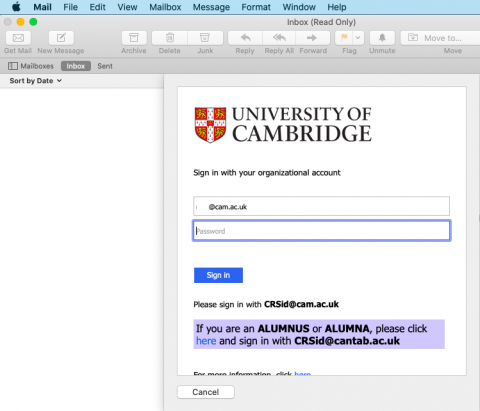Mark as Junk using toolbar icon
The image size is (480, 411).
coord(205,38)
